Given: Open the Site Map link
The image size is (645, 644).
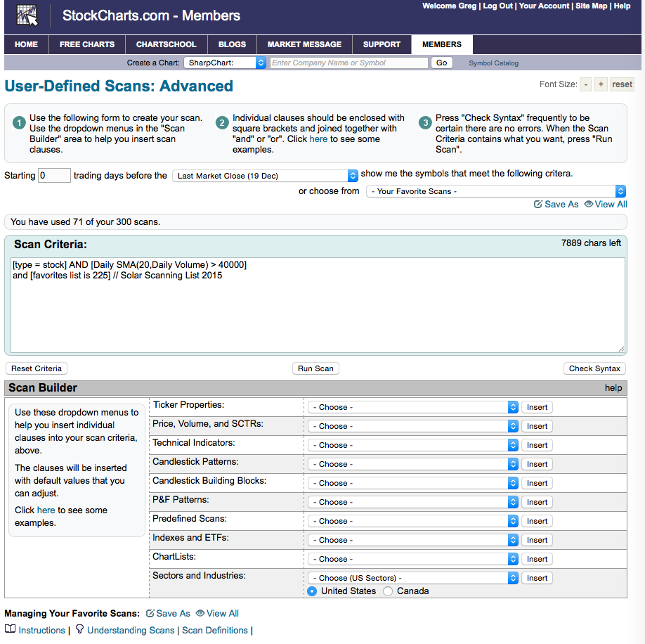Looking at the screenshot, I should pyautogui.click(x=591, y=6).
